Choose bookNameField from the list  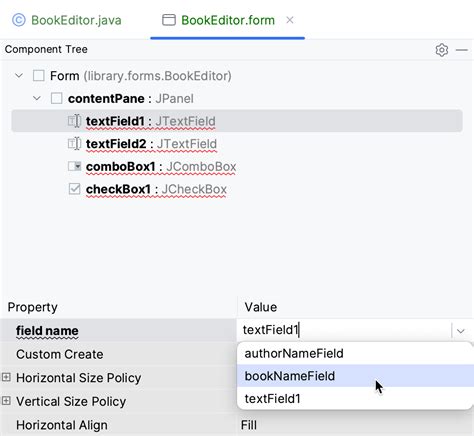click(x=355, y=376)
